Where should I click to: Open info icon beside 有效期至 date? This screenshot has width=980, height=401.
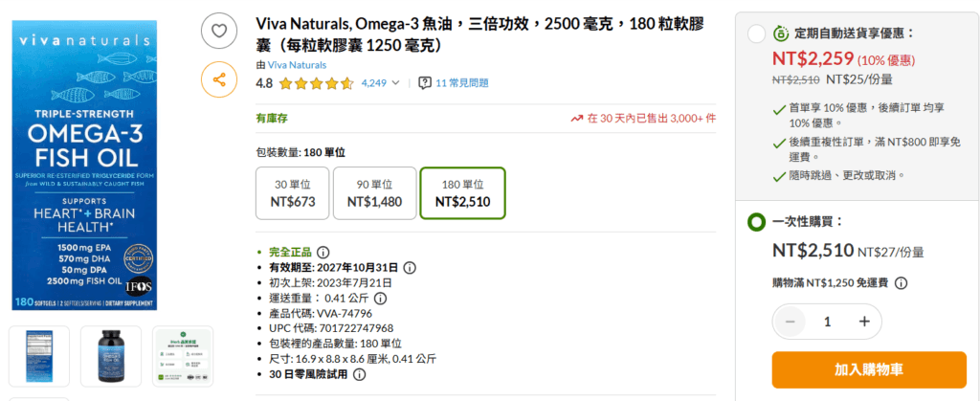pos(410,268)
